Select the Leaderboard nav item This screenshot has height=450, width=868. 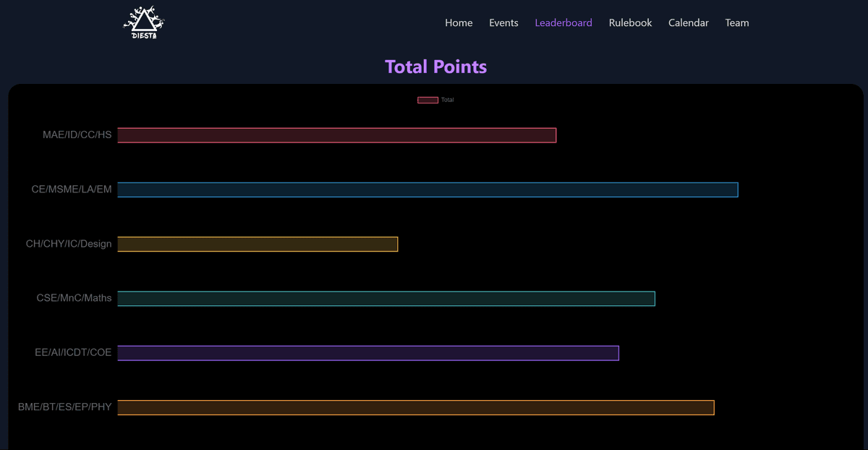click(x=563, y=23)
